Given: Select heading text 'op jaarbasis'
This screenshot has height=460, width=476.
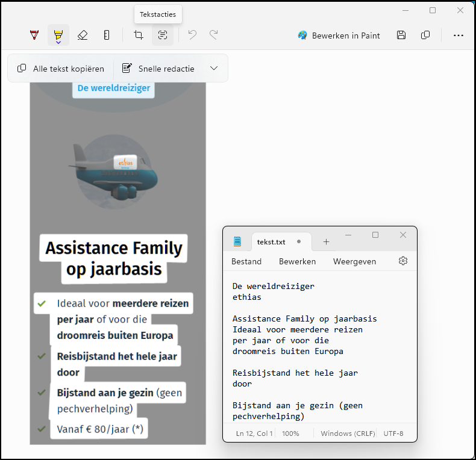Looking at the screenshot, I should pos(114,269).
